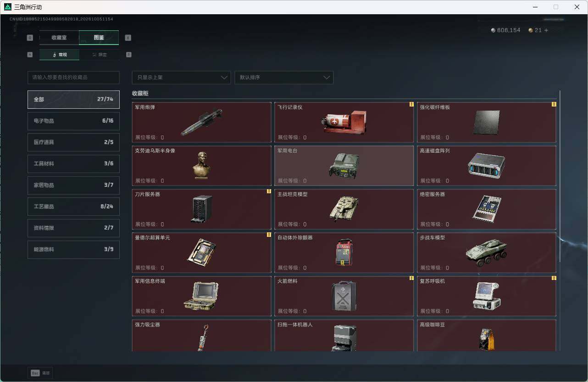
Task: Select the 扫拖一体机器人 robot item
Action: (x=344, y=336)
